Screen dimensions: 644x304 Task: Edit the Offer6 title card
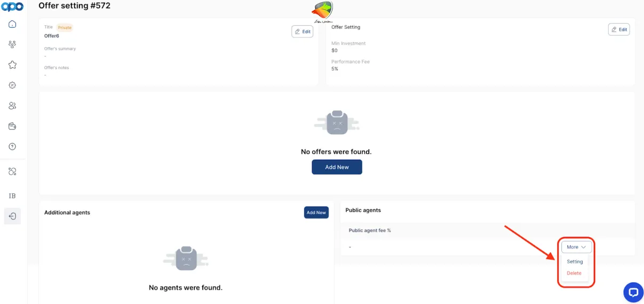point(302,32)
